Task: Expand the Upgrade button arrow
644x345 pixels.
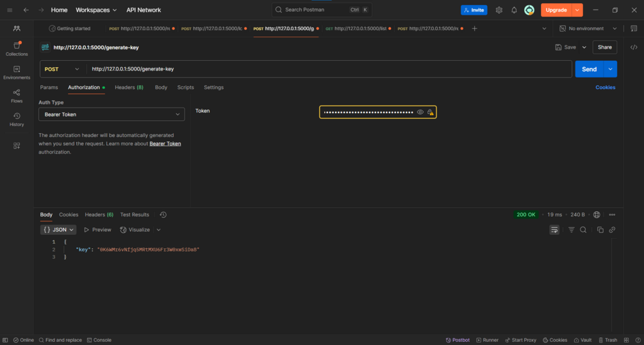Action: 577,10
